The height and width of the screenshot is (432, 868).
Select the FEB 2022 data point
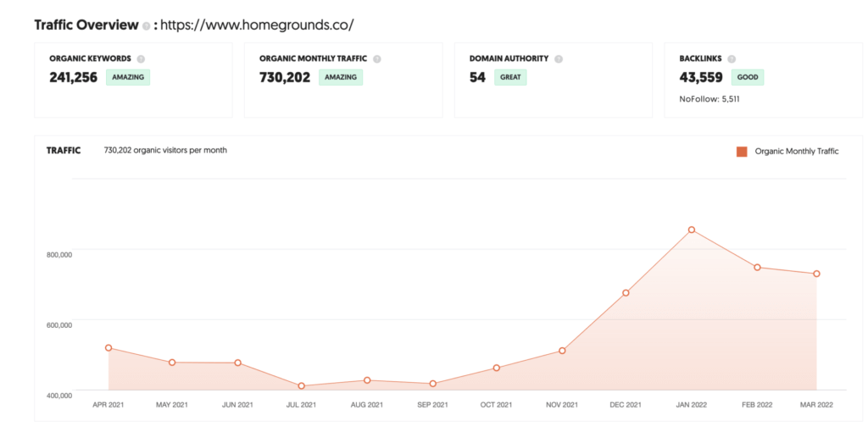point(757,267)
